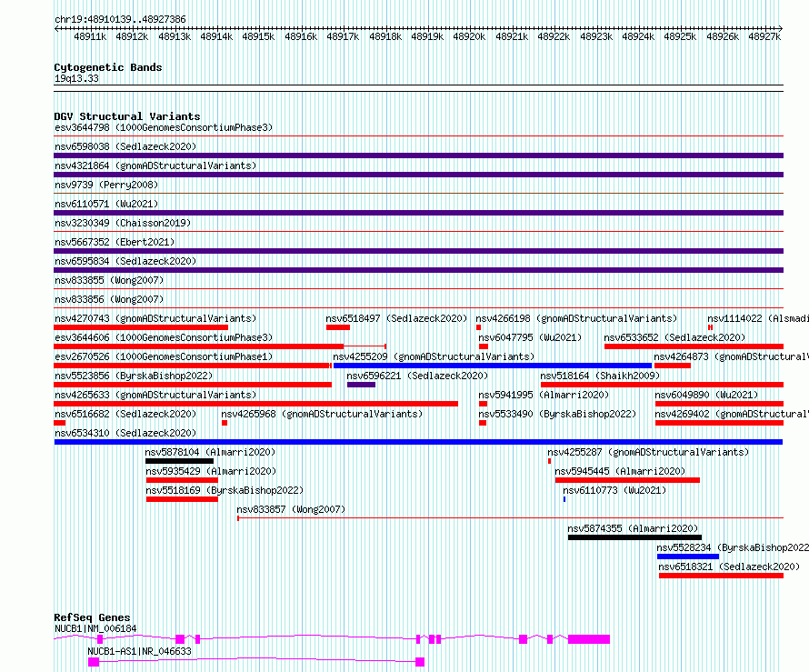Open nsv6110773 (Wu2021) label

(614, 490)
